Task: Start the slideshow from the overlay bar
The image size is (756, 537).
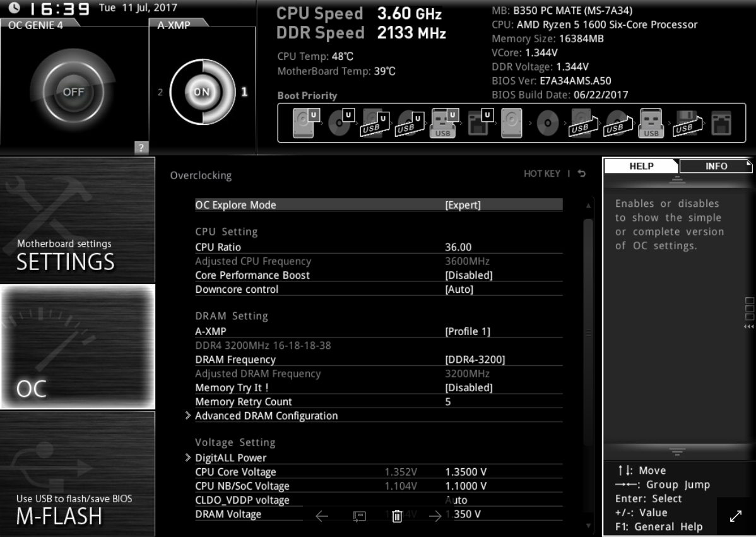Action: pos(359,516)
